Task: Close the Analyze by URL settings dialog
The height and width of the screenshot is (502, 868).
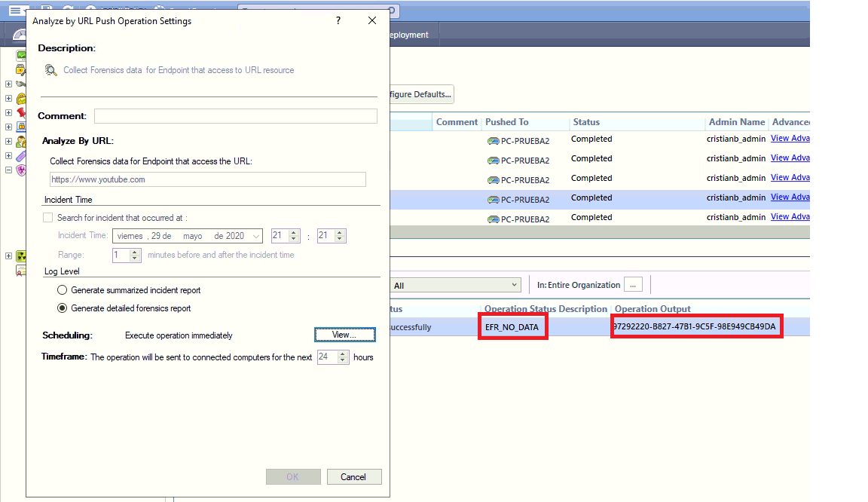Action: [372, 20]
